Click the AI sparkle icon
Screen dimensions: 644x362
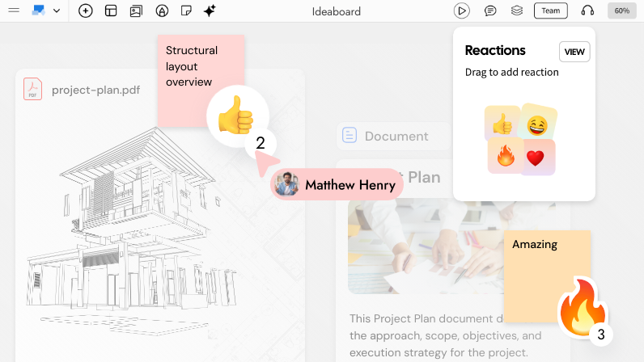pos(210,11)
